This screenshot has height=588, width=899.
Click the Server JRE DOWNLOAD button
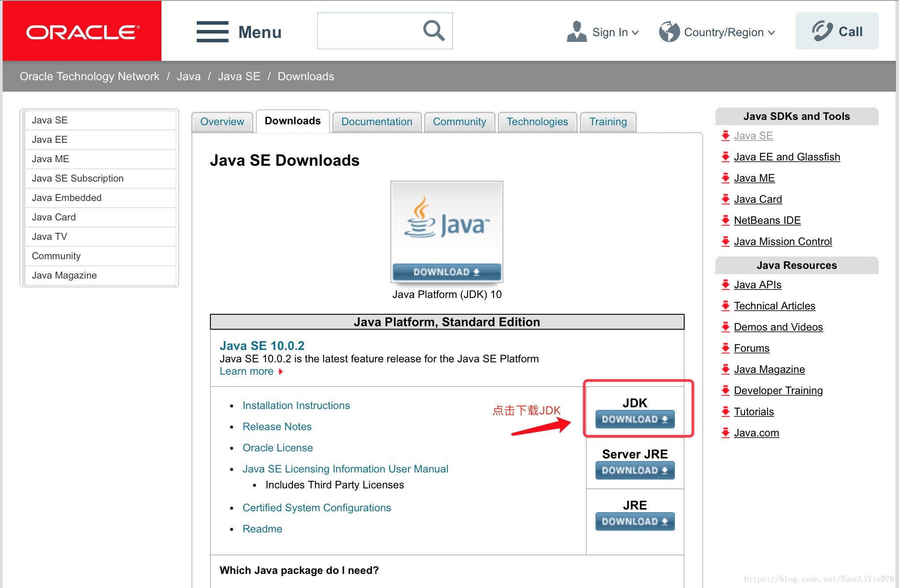pyautogui.click(x=634, y=470)
